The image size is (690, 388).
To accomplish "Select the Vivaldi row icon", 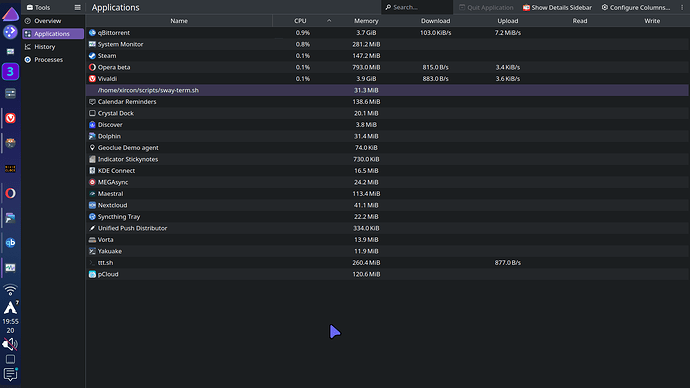I will click(x=92, y=79).
